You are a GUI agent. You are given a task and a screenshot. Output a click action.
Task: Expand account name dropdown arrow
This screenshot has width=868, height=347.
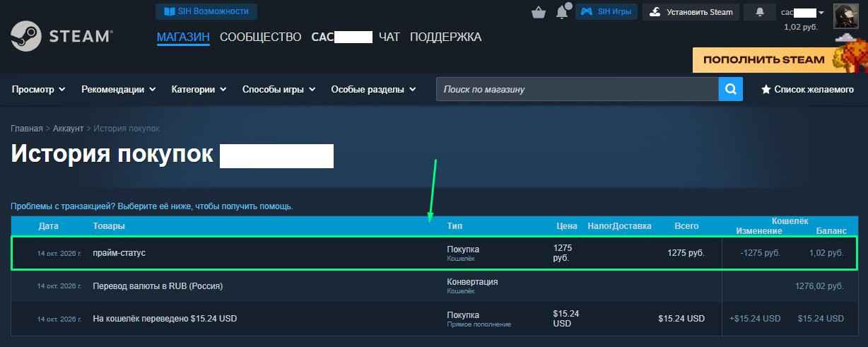821,13
